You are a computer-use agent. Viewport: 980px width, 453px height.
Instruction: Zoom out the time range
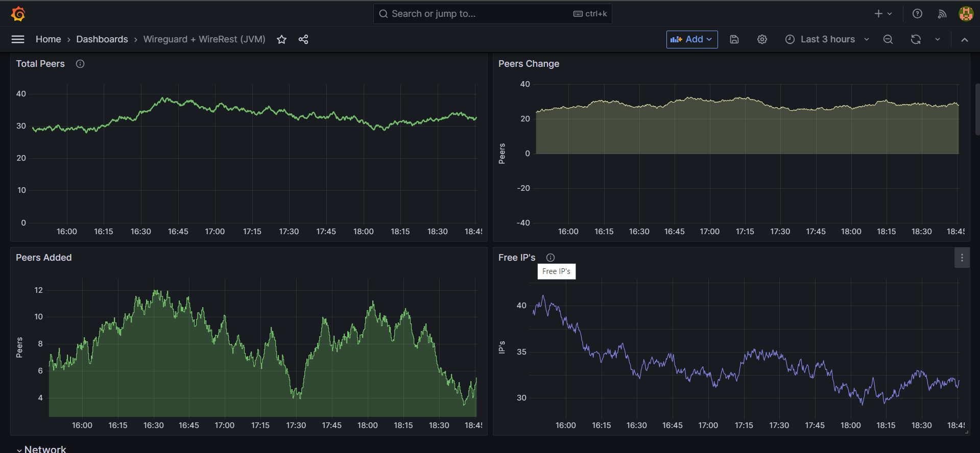tap(888, 39)
